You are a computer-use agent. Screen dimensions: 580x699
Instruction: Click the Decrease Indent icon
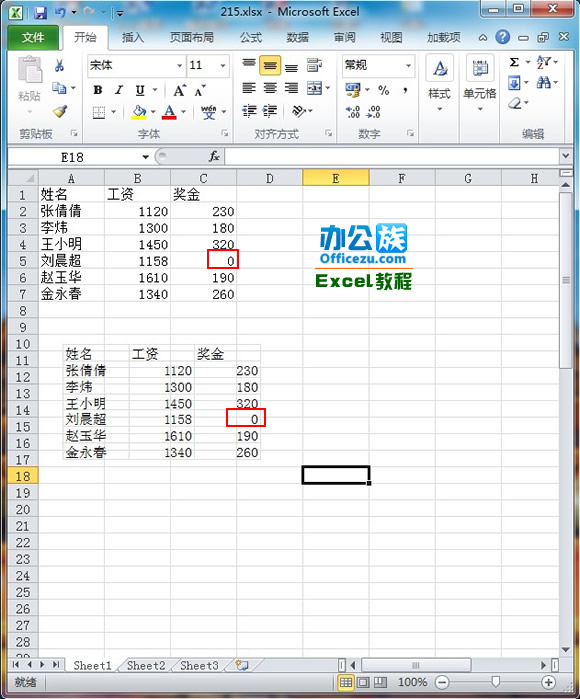point(249,110)
